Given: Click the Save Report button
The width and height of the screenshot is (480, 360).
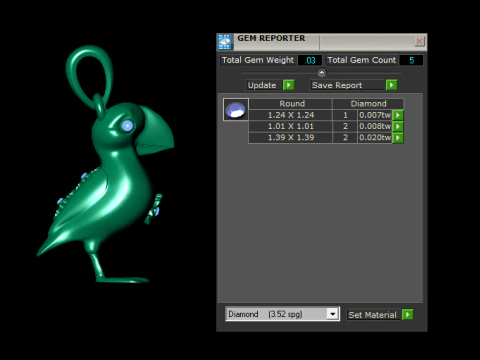Looking at the screenshot, I should pos(348,85).
